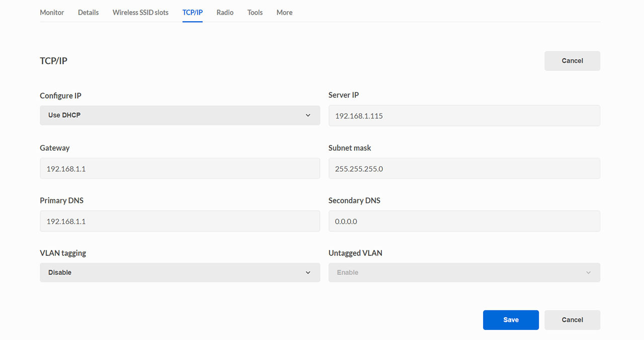The height and width of the screenshot is (340, 644).
Task: Open the Radio tab
Action: 225,12
